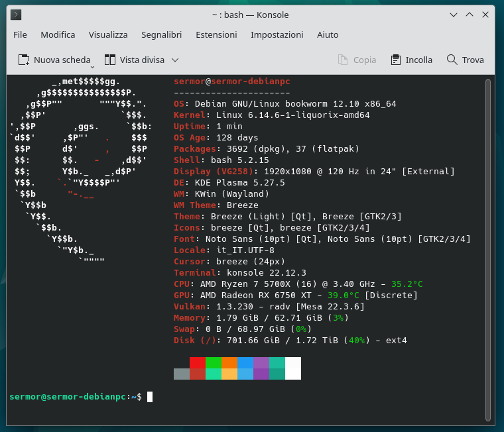Click the 'WM: KWin (Wayland)' line

tap(221, 193)
